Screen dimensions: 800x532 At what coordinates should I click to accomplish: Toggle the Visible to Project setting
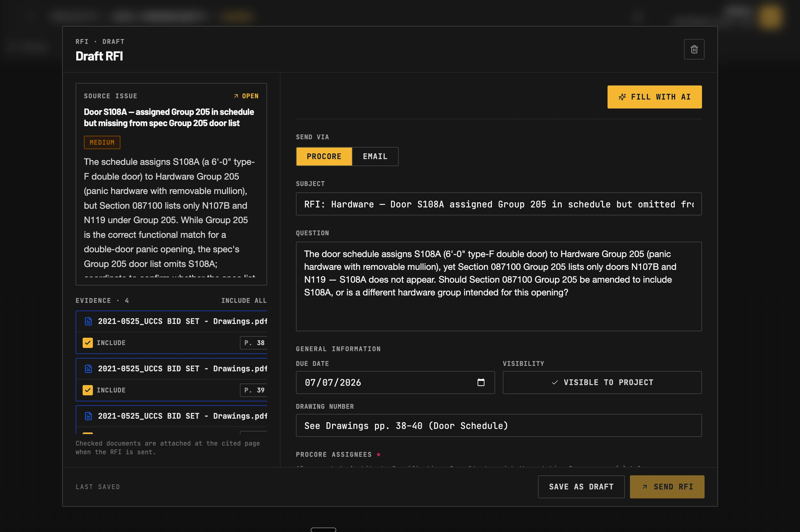tap(602, 383)
